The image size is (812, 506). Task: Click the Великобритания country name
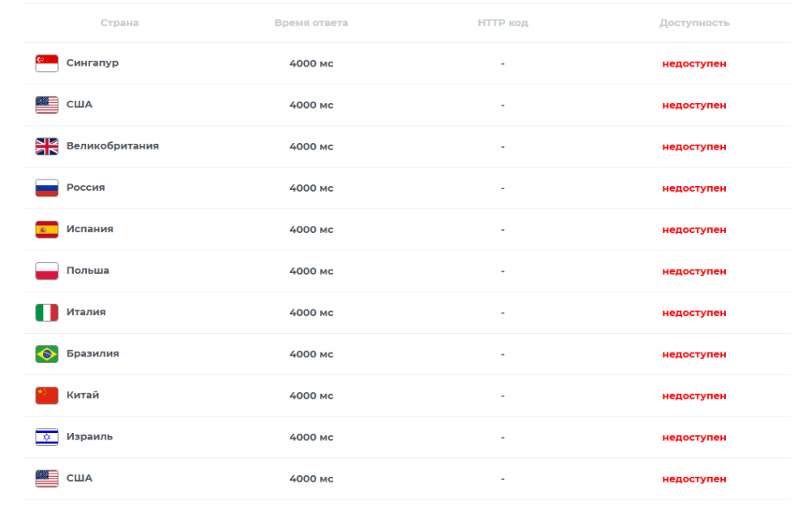112,146
